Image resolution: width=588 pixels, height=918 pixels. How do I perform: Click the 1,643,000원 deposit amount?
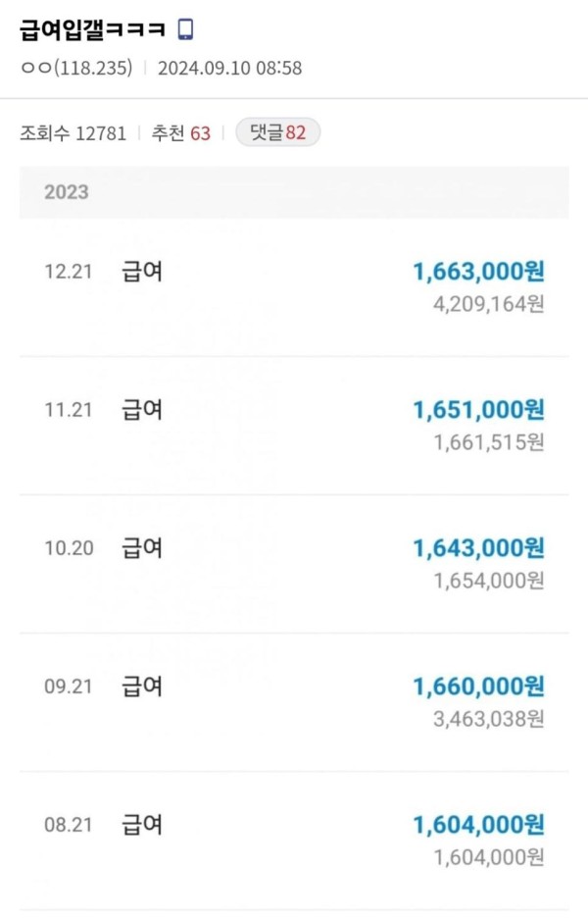tap(478, 548)
